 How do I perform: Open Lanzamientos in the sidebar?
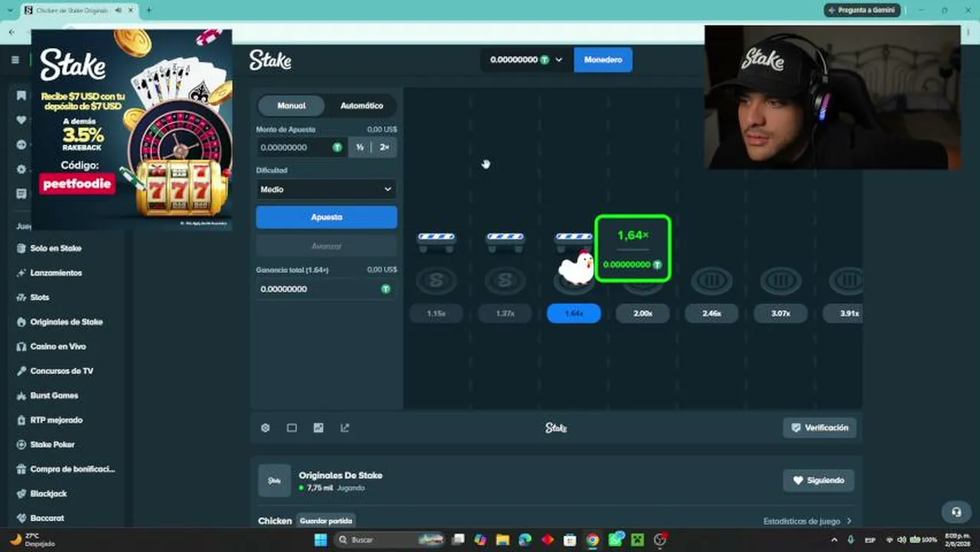click(x=55, y=273)
